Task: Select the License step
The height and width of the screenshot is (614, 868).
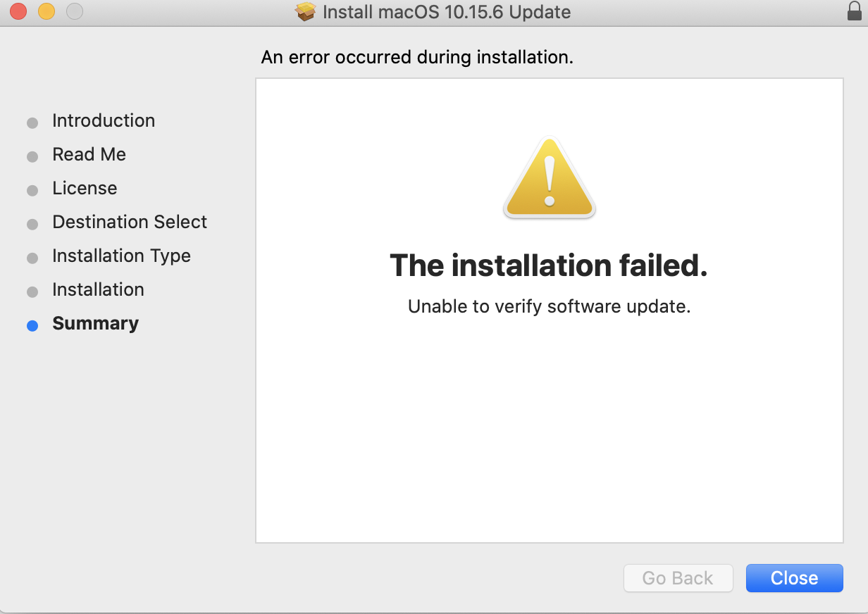Action: pyautogui.click(x=84, y=188)
